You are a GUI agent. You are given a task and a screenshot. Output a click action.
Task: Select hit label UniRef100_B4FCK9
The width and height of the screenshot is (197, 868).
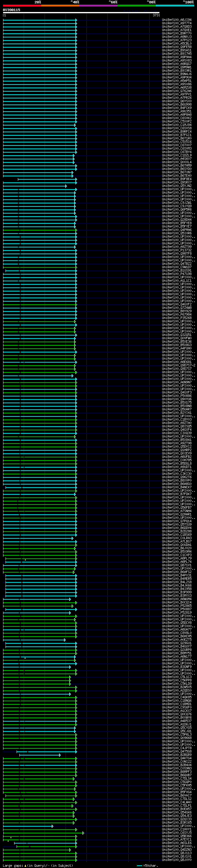point(176,108)
